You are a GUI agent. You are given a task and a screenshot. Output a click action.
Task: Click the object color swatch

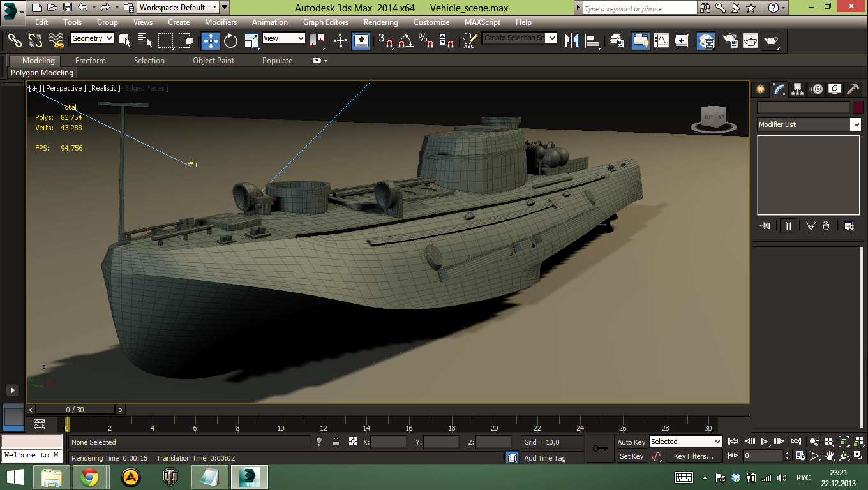pyautogui.click(x=858, y=107)
